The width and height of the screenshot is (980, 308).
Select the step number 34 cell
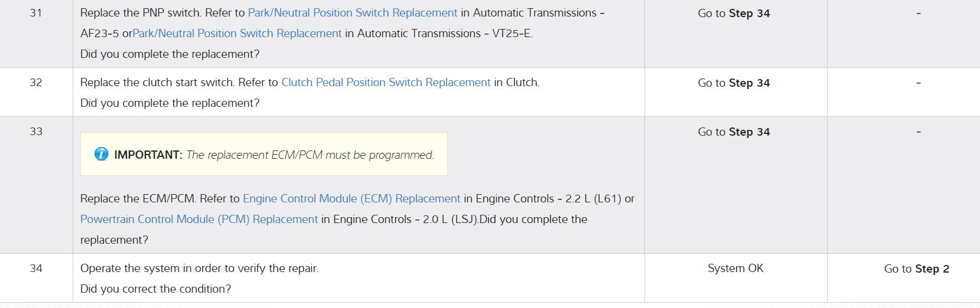36,268
